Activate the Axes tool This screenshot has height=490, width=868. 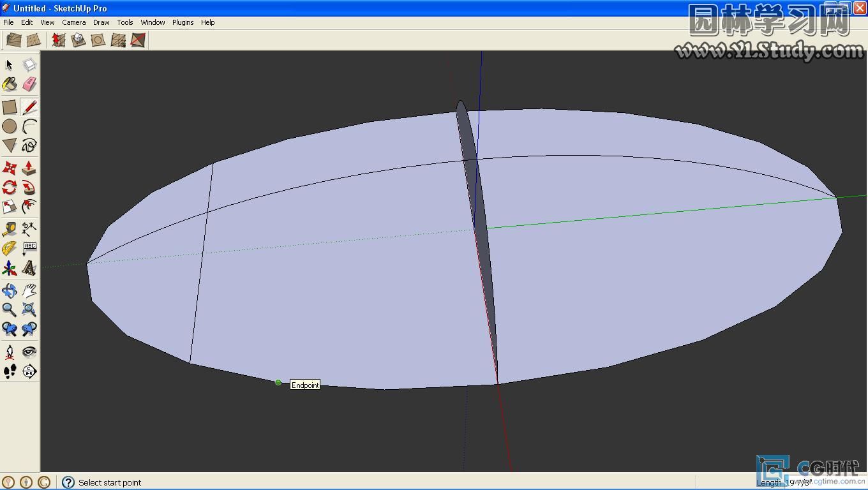(9, 268)
